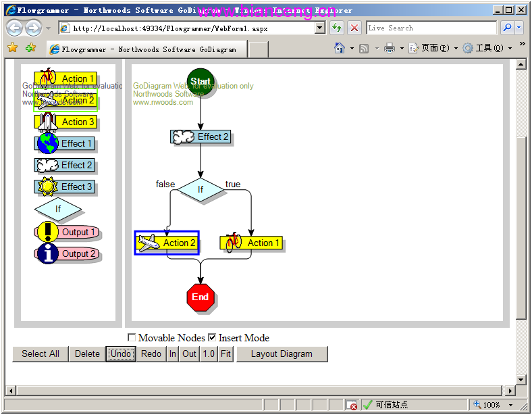
Task: Click the If decision diamond in diagram
Action: 201,189
